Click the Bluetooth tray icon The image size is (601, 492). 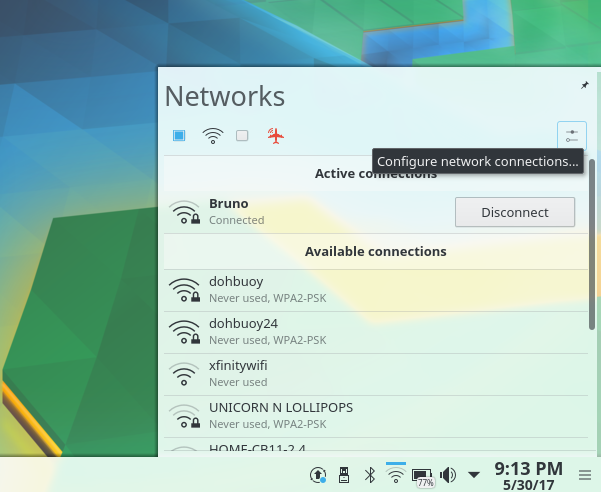click(369, 475)
